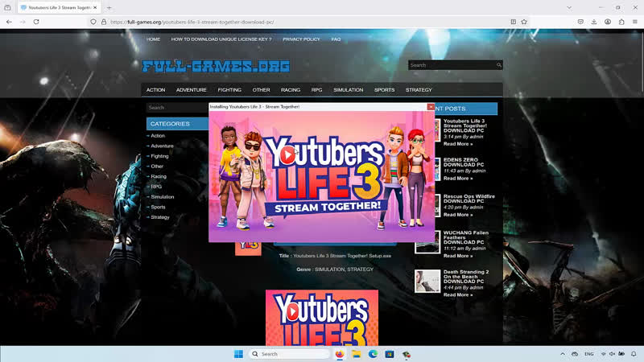Select the ADVENTURE category tab
This screenshot has height=362, width=644.
click(x=192, y=90)
